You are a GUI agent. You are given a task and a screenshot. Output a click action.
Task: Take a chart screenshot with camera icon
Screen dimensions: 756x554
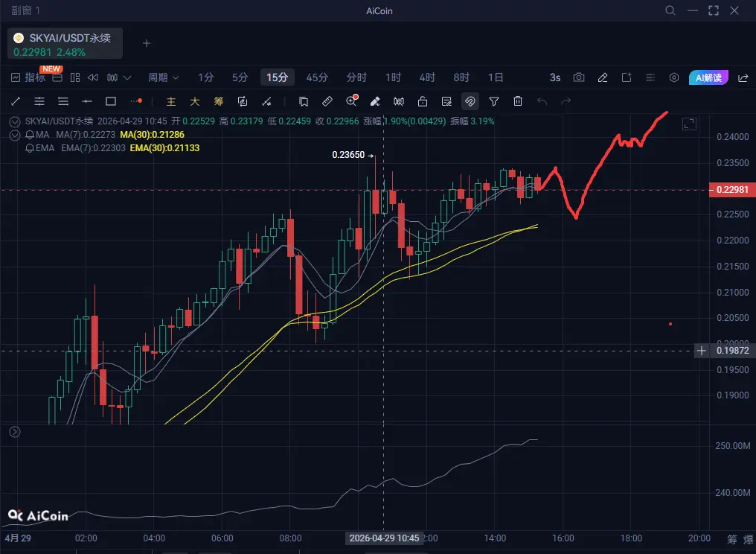click(x=579, y=77)
